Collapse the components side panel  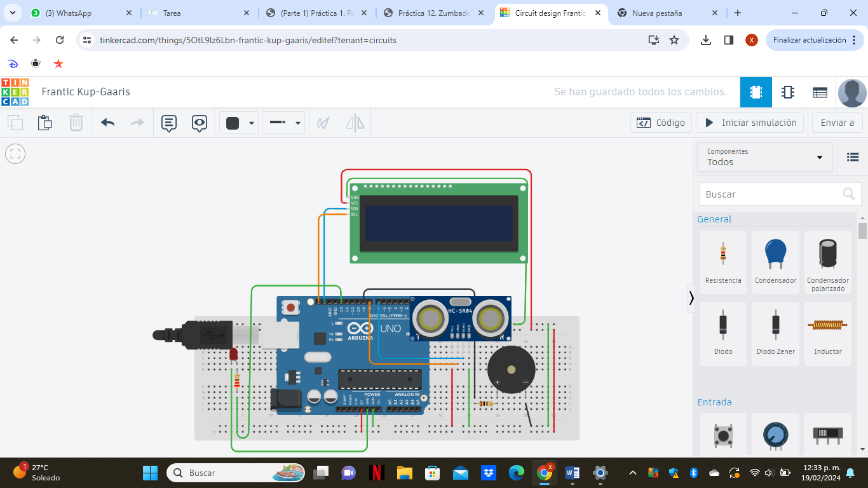coord(691,298)
